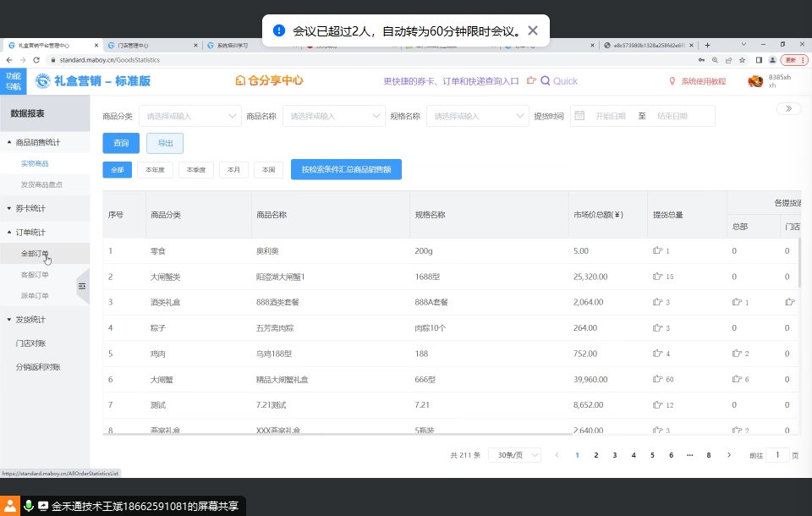This screenshot has height=516, width=812.
Task: Open the 30条/页 page size dropdown
Action: click(516, 455)
